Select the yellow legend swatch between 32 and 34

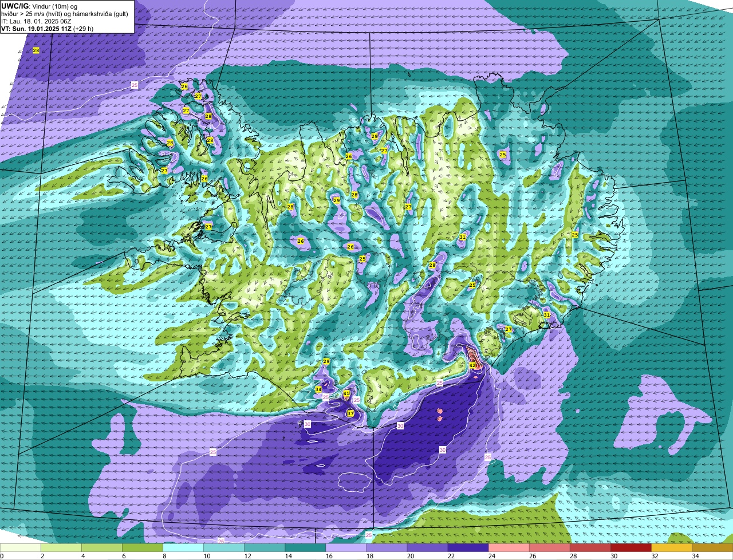coord(672,547)
